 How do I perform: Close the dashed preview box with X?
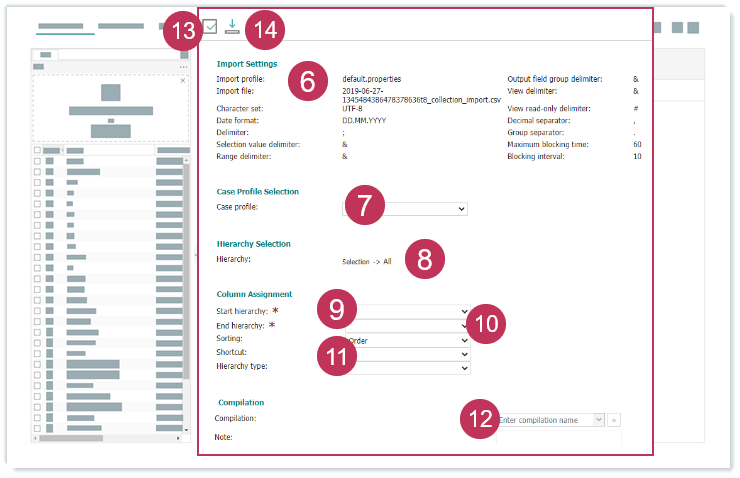coord(182,80)
